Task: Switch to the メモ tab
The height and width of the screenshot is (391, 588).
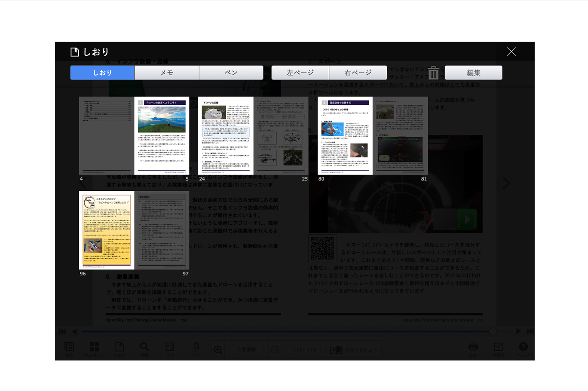Action: (167, 73)
